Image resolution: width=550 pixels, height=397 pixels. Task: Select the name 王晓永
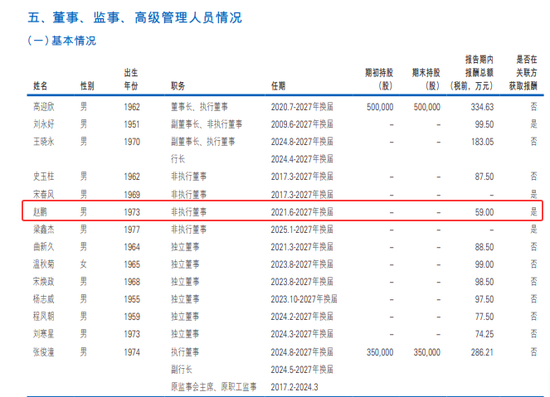pos(44,142)
